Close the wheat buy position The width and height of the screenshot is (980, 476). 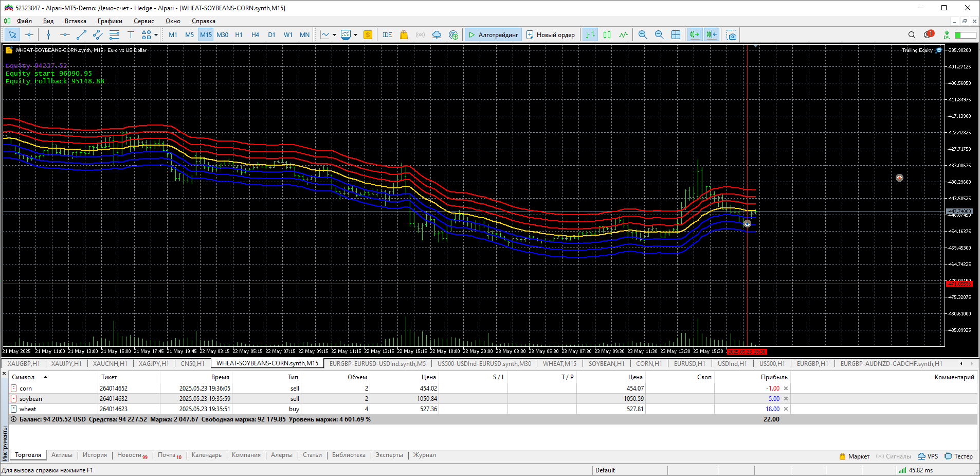click(x=786, y=409)
